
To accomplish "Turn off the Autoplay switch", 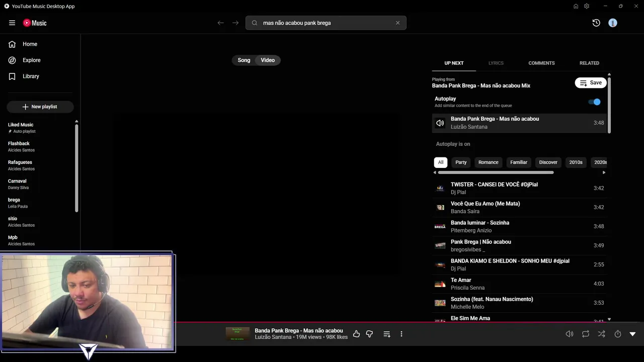I will point(595,102).
